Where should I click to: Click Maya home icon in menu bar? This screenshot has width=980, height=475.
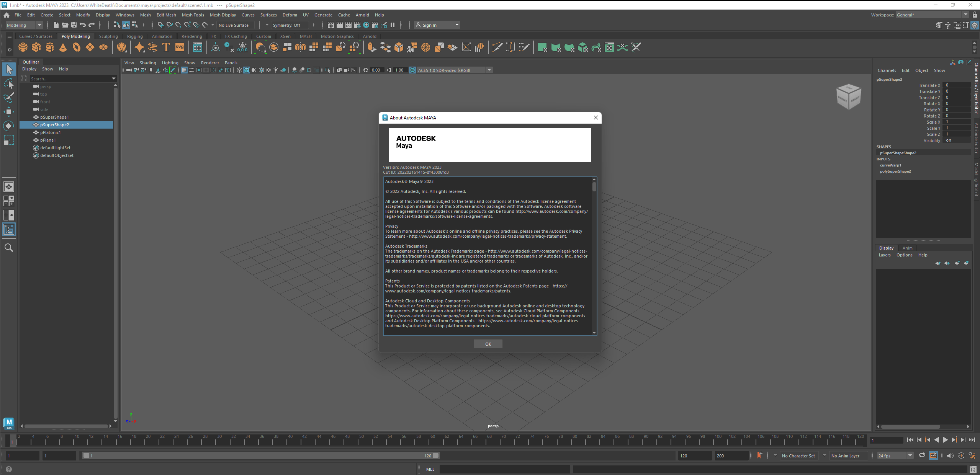click(7, 15)
